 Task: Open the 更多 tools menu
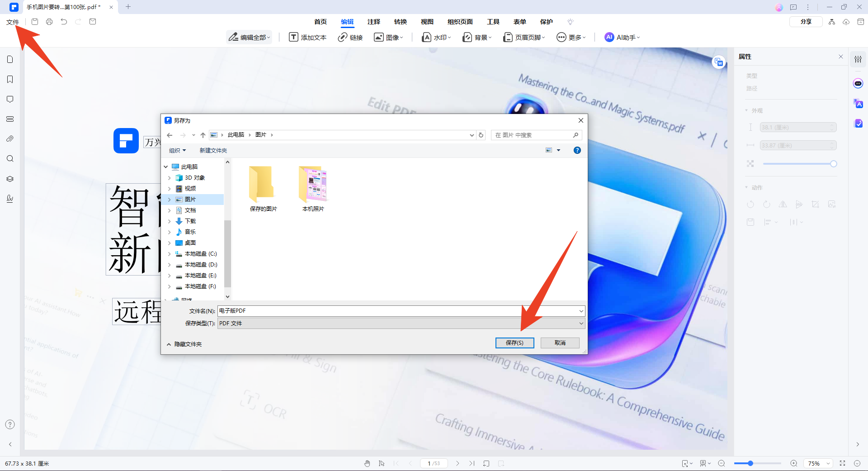point(571,37)
